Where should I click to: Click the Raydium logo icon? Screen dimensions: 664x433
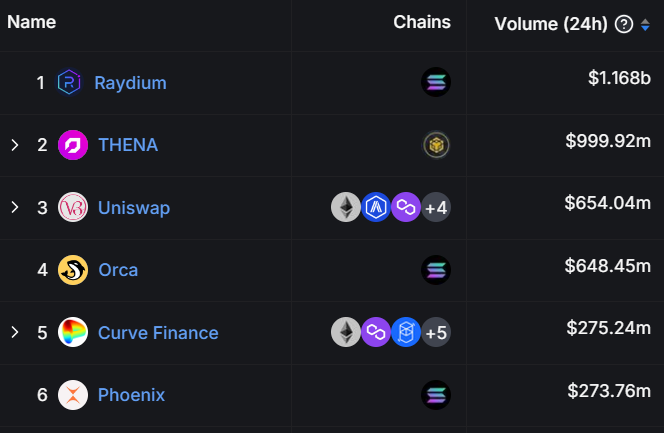pyautogui.click(x=69, y=82)
